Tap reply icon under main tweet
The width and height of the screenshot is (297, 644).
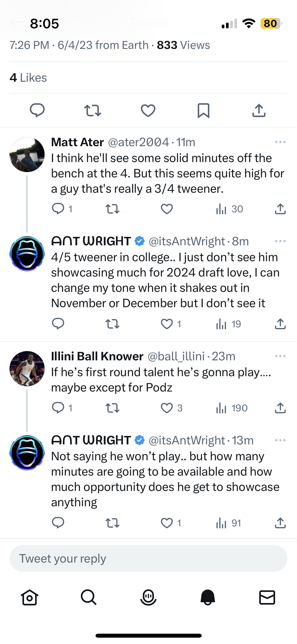tap(37, 110)
